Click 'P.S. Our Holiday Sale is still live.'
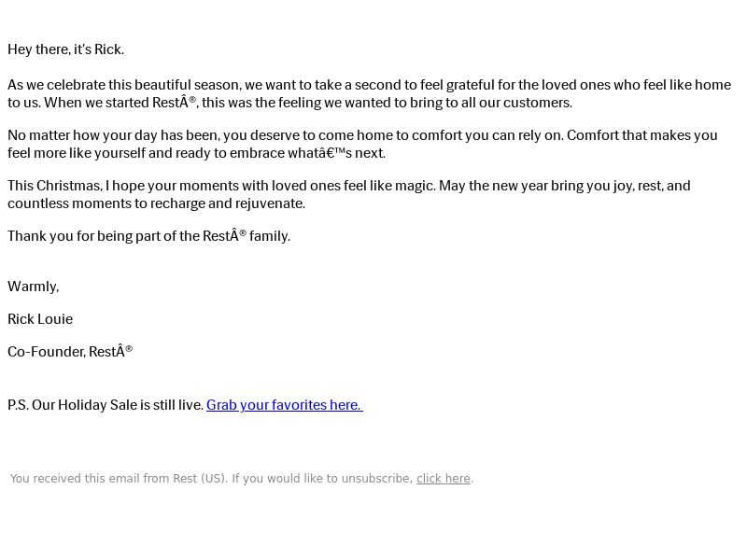Image resolution: width=747 pixels, height=560 pixels. coord(106,405)
